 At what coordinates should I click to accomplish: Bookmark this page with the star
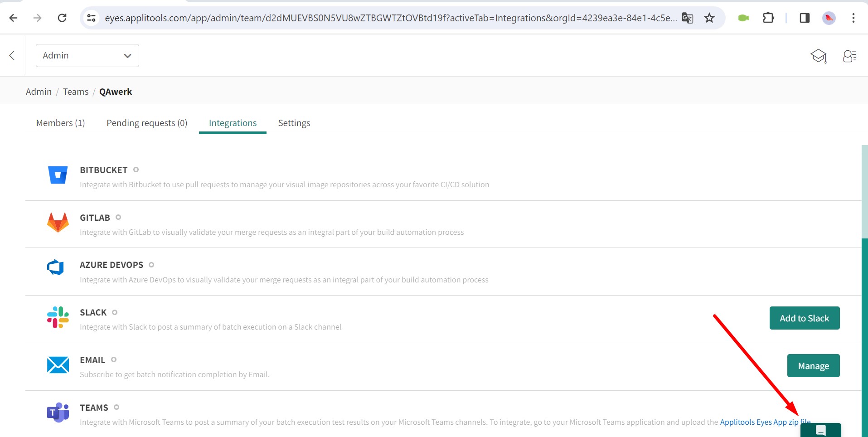tap(709, 18)
